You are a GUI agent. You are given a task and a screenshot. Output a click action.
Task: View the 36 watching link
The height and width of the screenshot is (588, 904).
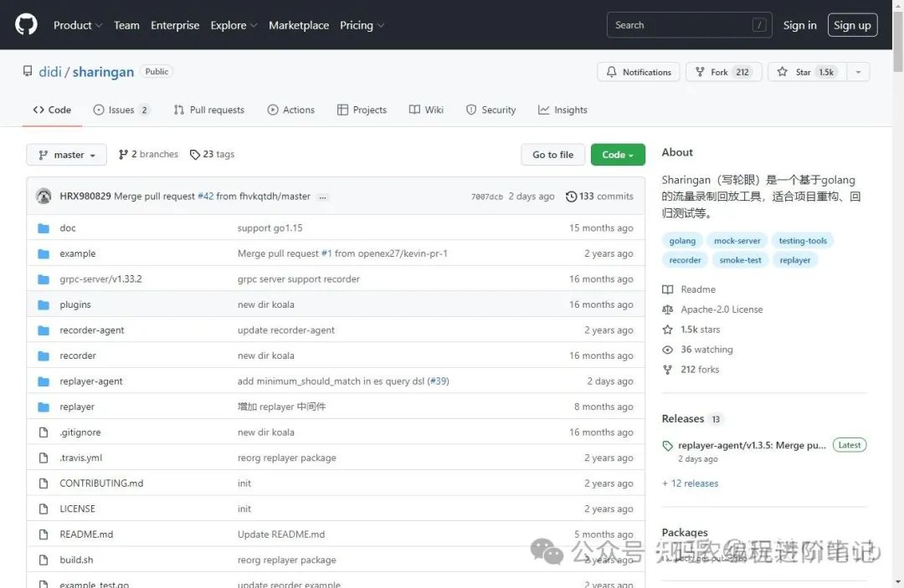[697, 350]
